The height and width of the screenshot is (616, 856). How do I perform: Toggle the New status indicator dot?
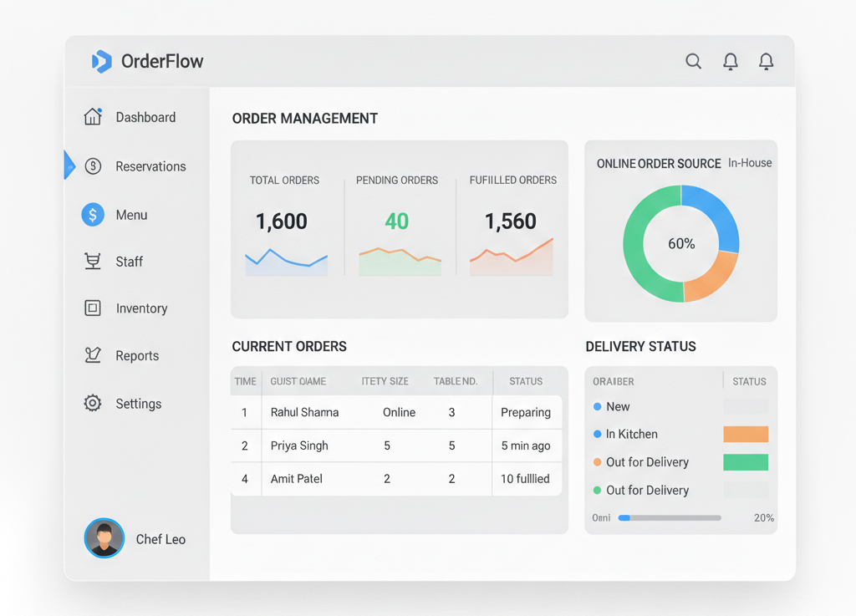(x=595, y=407)
